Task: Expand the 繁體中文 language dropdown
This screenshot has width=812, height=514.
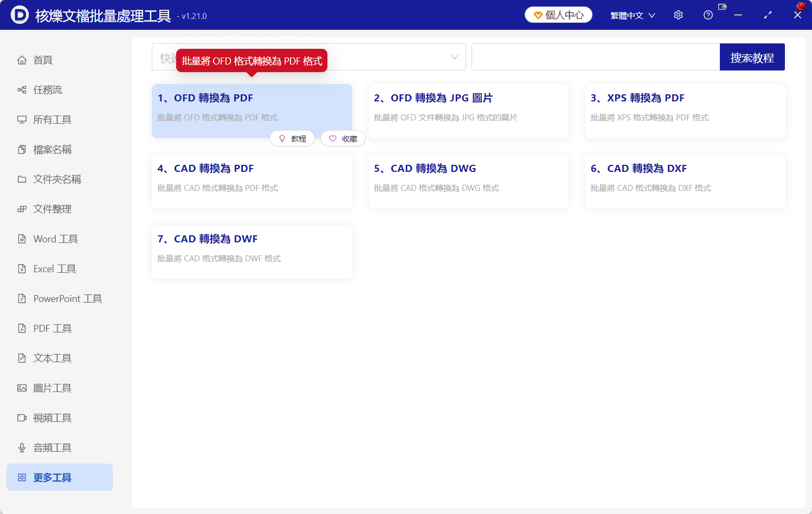Action: pos(632,15)
